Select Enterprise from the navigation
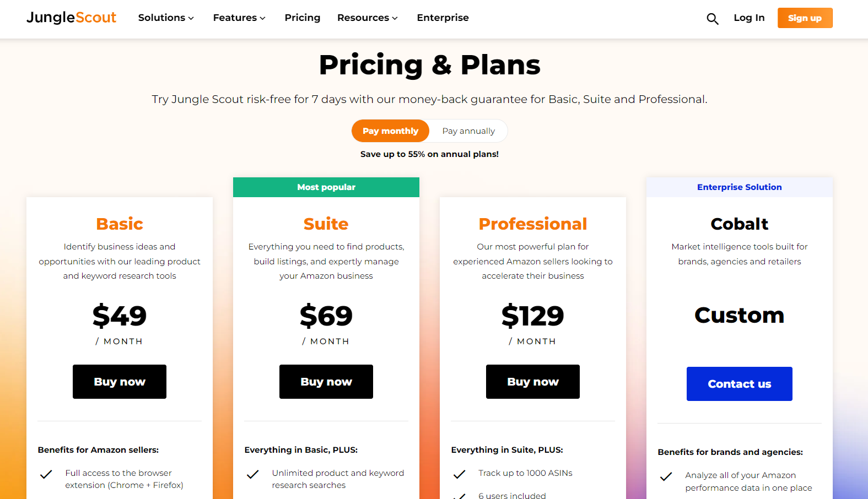Screen dimensions: 868x499 click(443, 18)
